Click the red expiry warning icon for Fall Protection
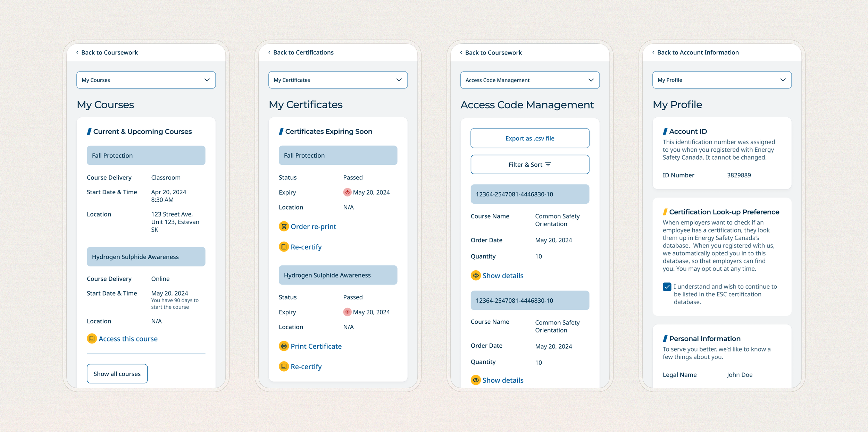 coord(347,192)
